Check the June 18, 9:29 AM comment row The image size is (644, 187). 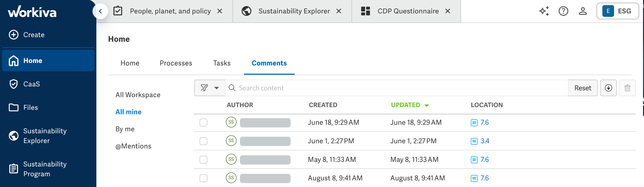(203, 123)
